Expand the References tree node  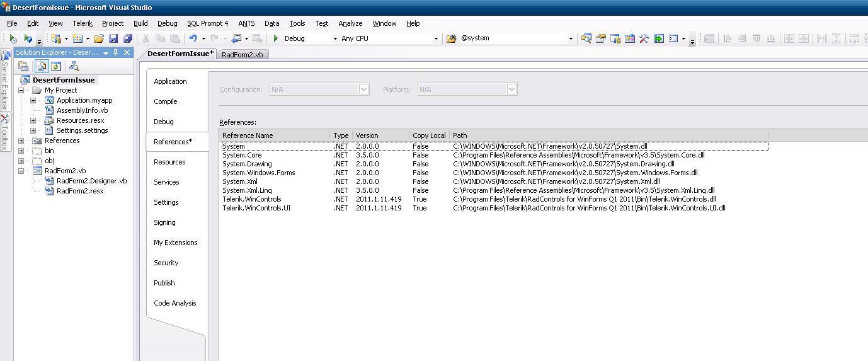tap(21, 140)
